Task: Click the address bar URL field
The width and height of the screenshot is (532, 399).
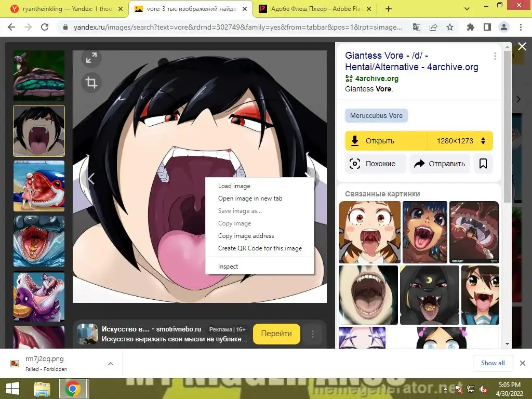Action: tap(237, 27)
